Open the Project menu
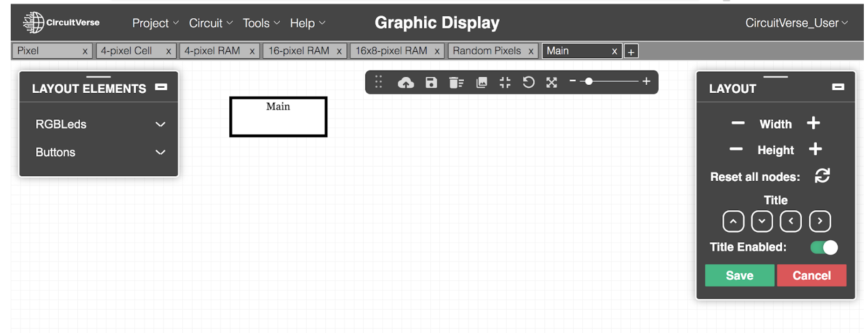 pyautogui.click(x=155, y=23)
